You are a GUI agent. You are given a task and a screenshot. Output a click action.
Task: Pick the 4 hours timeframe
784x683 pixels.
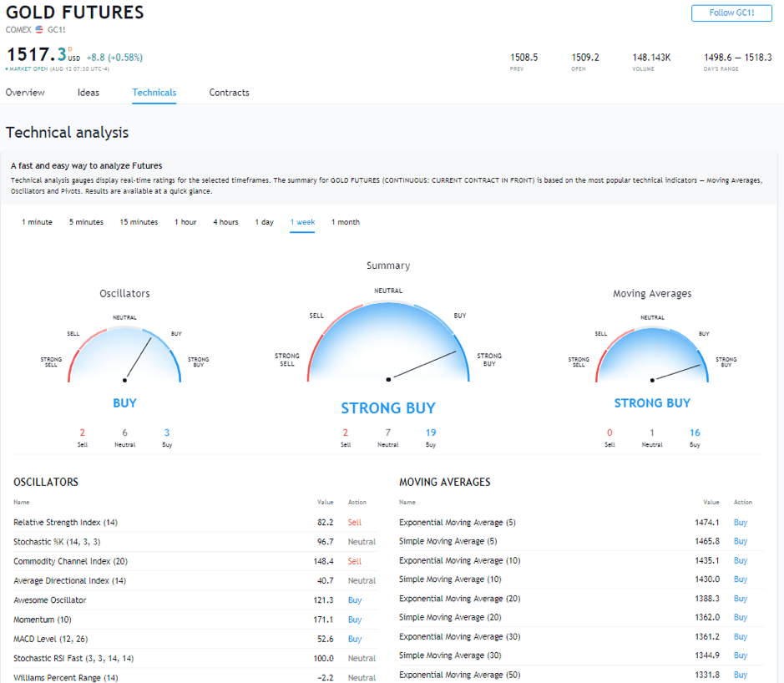tap(225, 222)
